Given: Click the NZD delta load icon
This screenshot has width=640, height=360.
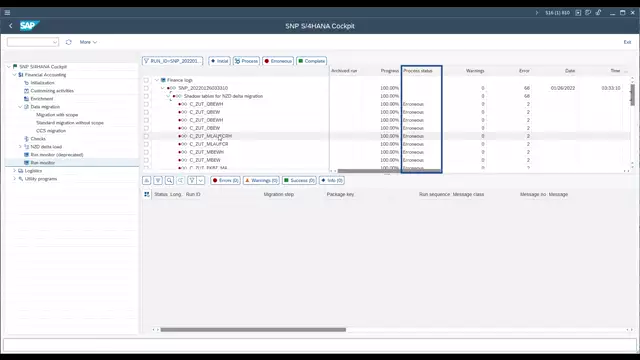Looking at the screenshot, I should tap(27, 147).
